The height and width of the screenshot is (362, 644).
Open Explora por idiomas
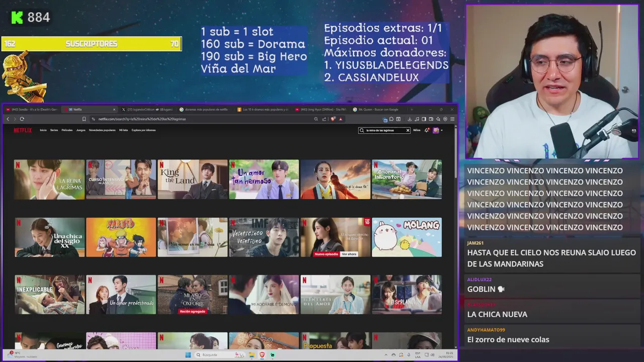pyautogui.click(x=143, y=130)
